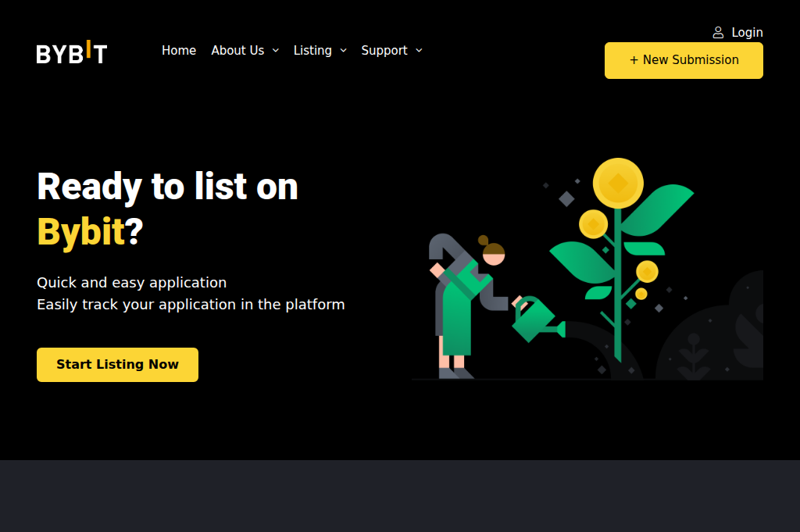Click the yellow Bybit headline text
This screenshot has width=800, height=532.
[x=82, y=231]
